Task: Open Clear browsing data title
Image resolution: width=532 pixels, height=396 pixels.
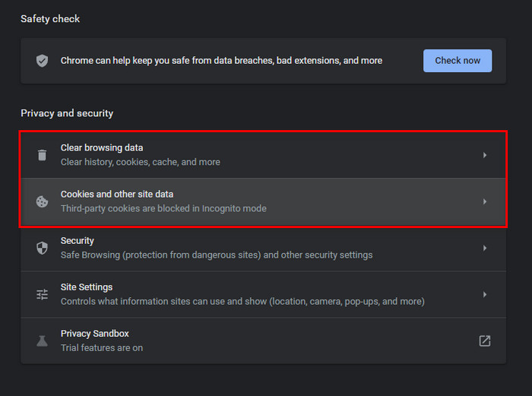Action: (x=102, y=148)
